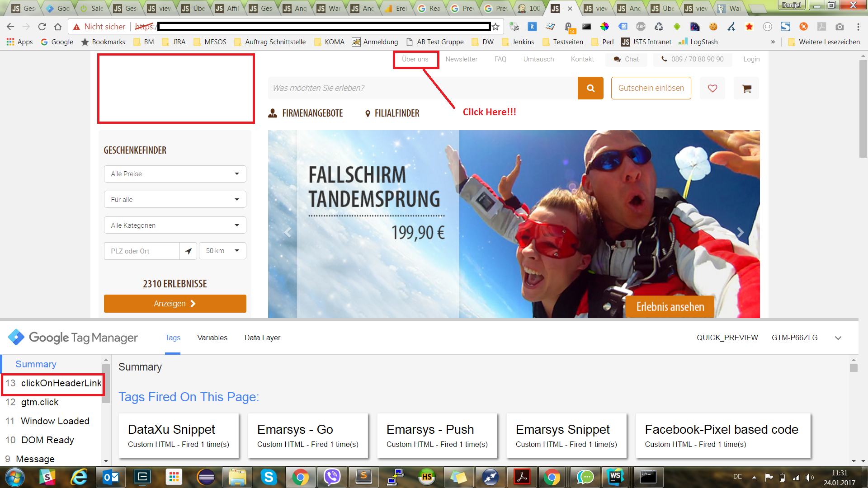Open the Alle Kategorien dropdown

175,225
